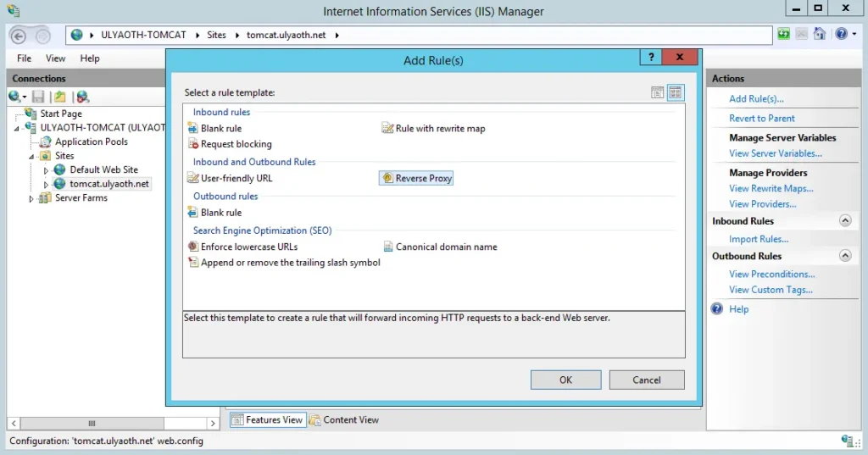Image resolution: width=868 pixels, height=455 pixels.
Task: Select the User-friendly URL template
Action: (x=236, y=179)
